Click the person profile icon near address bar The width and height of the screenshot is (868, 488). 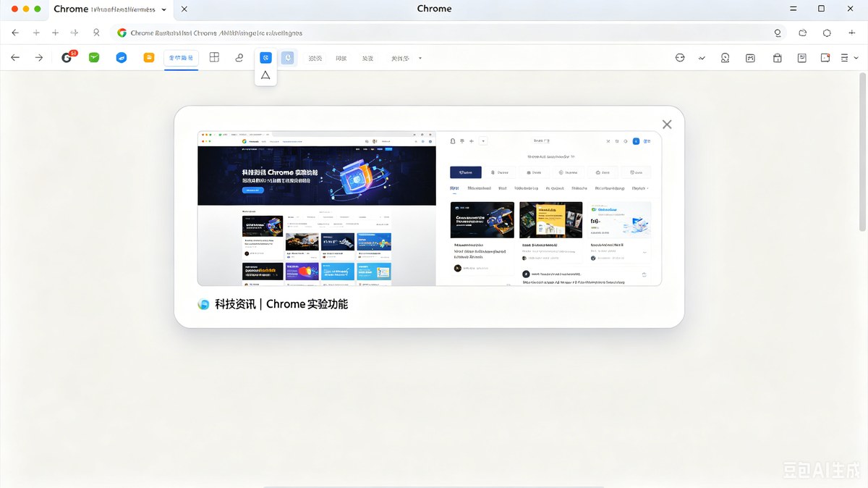tap(96, 33)
